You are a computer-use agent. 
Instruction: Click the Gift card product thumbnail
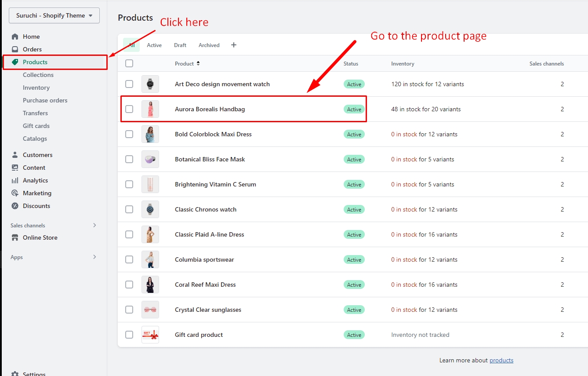click(x=150, y=335)
